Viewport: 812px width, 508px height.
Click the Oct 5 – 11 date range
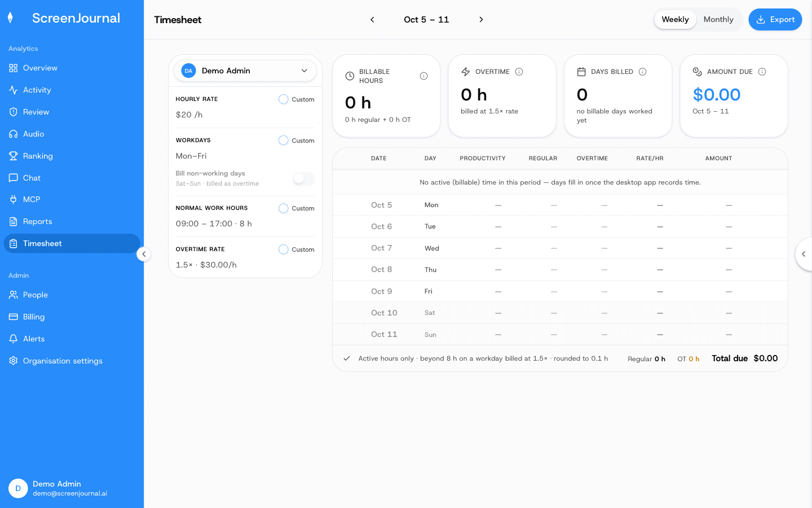[426, 20]
